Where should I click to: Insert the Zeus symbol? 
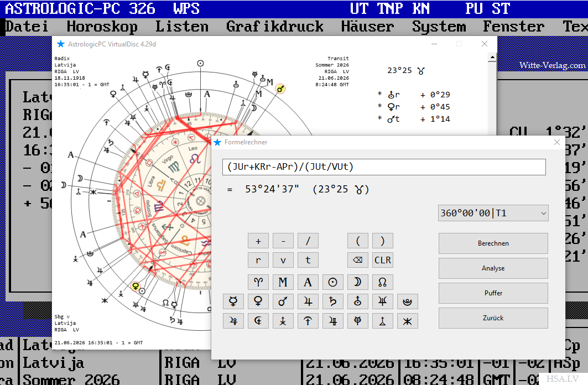pyautogui.click(x=283, y=321)
